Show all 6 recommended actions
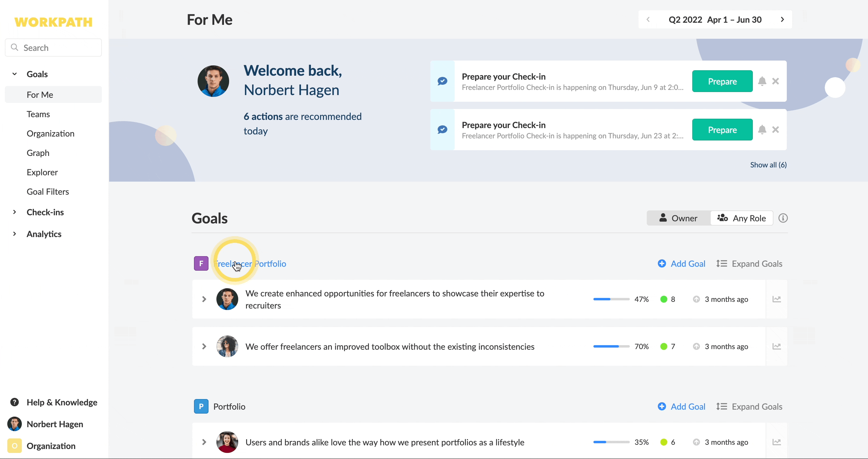868x459 pixels. tap(768, 165)
